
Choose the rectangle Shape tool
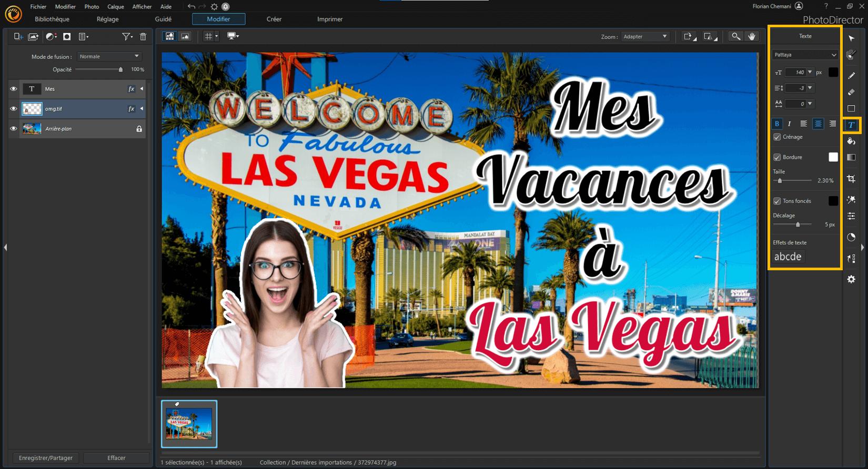851,108
